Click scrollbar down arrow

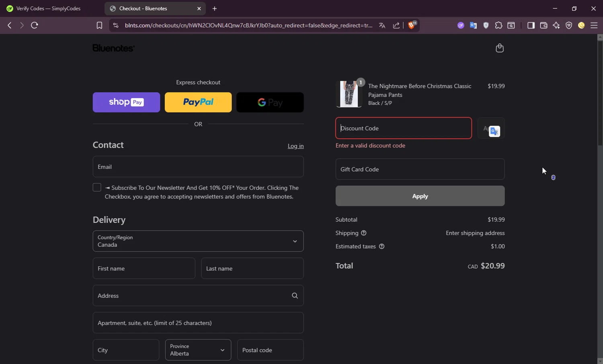pyautogui.click(x=600, y=361)
